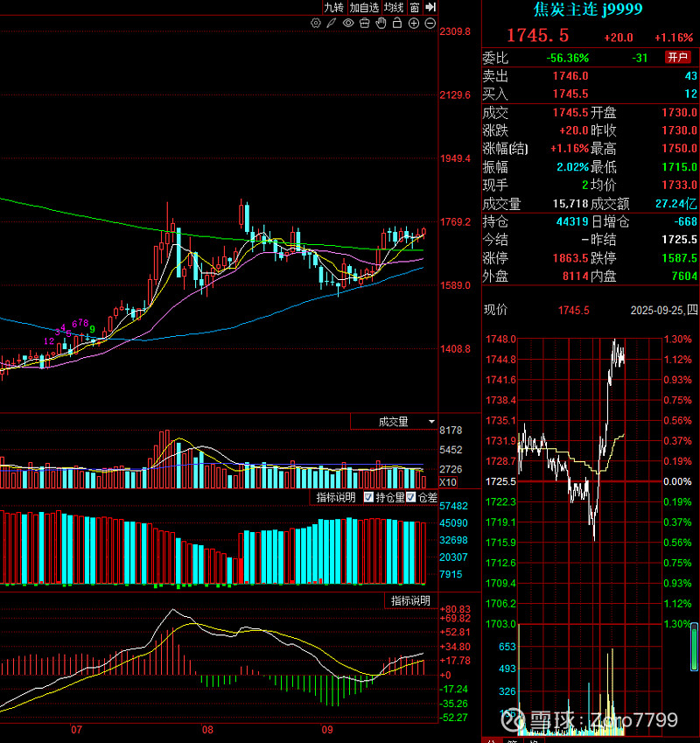Click the green 9 nine-turn marker on chart
Viewport: 700px width, 743px height.
point(93,329)
